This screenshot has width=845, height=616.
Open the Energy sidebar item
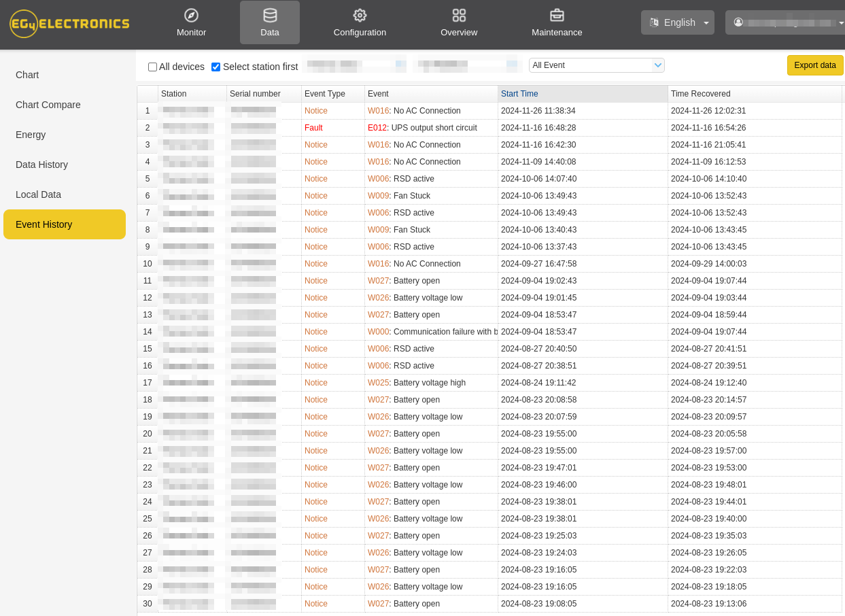coord(31,135)
